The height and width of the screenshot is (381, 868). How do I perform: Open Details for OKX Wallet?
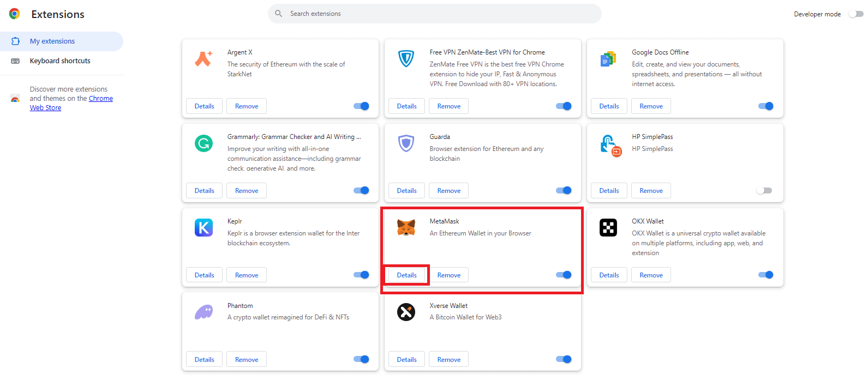pyautogui.click(x=609, y=275)
